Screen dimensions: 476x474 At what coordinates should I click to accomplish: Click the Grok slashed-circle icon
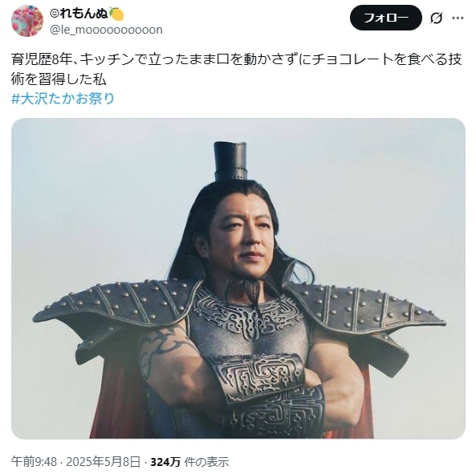436,18
